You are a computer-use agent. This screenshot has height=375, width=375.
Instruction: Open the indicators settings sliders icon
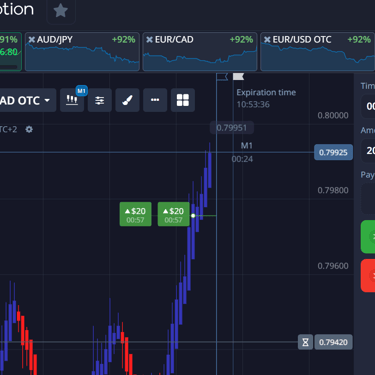click(x=100, y=100)
